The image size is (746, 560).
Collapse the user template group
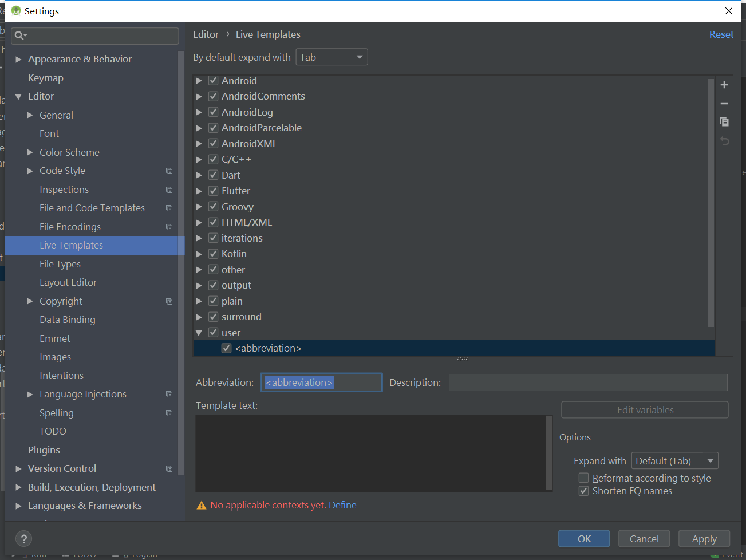(199, 333)
